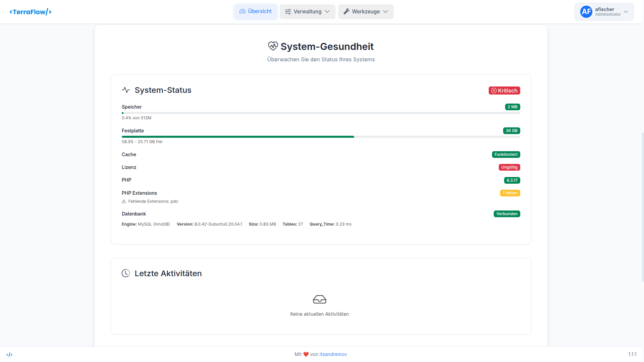The image size is (644, 362).
Task: Select the activity icon next to System-Status
Action: pos(125,90)
